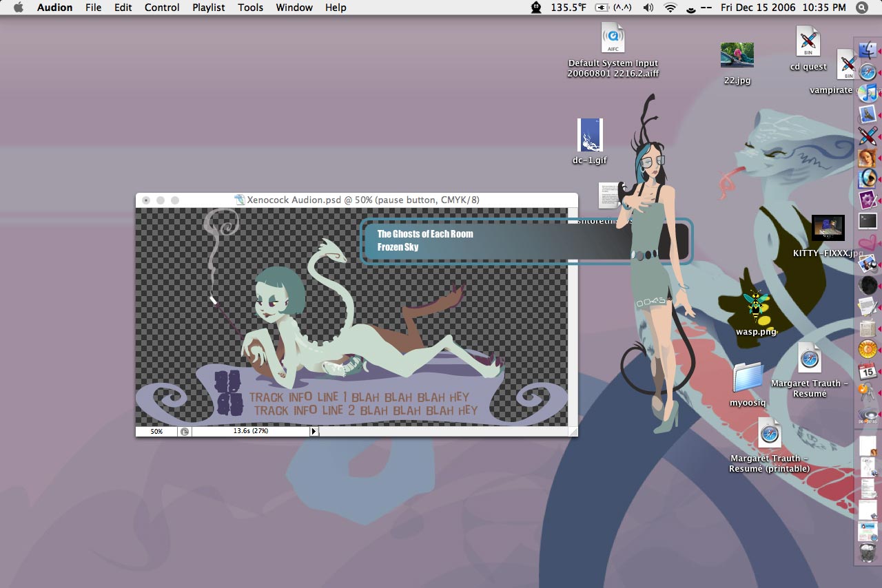Click the Spotlight search icon
Image resolution: width=882 pixels, height=588 pixels.
(x=862, y=8)
